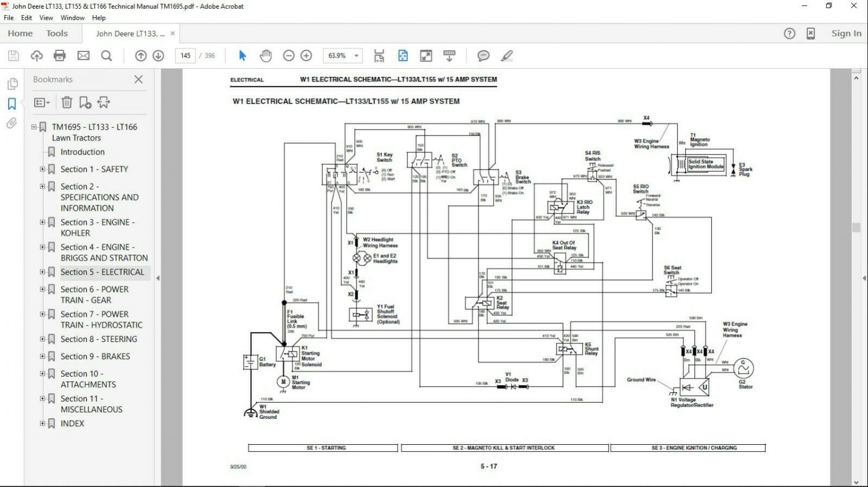Open the Find text search tool
This screenshot has height=487, width=868.
[106, 56]
